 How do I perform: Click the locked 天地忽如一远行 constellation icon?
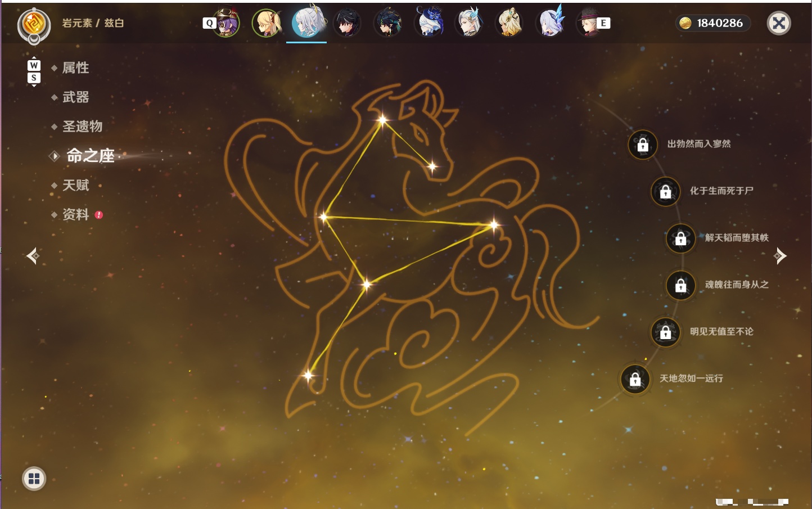tap(635, 379)
